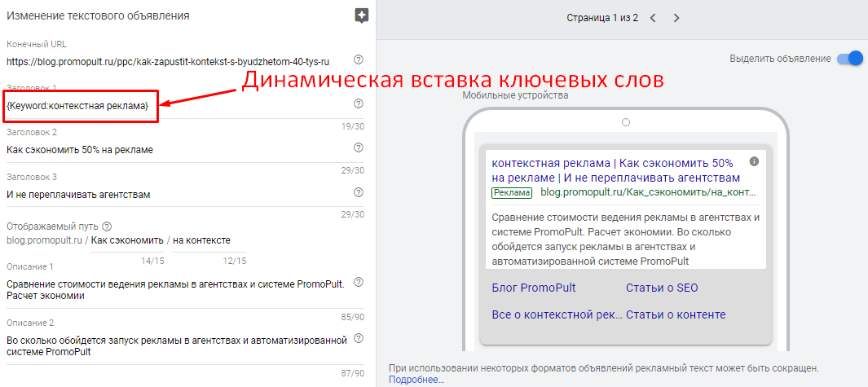This screenshot has height=387, width=868.
Task: Click the Блог PromoPult sitelink
Action: coord(534,288)
